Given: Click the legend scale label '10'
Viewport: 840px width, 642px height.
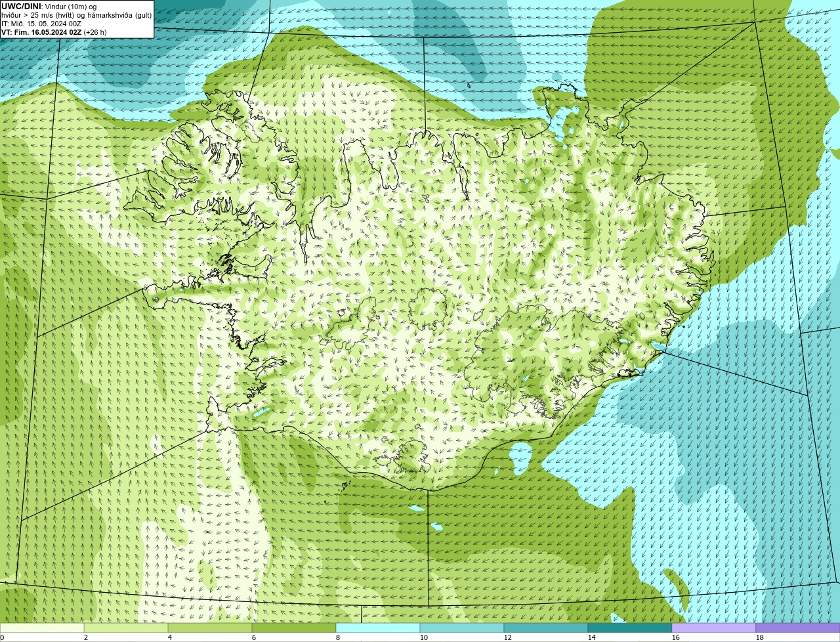Looking at the screenshot, I should pos(424,637).
